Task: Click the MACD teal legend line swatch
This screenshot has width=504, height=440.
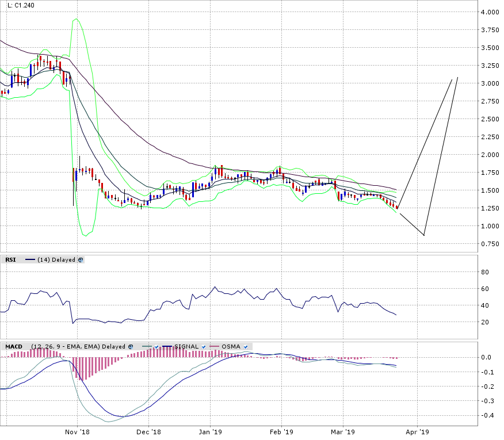Action: [x=144, y=347]
